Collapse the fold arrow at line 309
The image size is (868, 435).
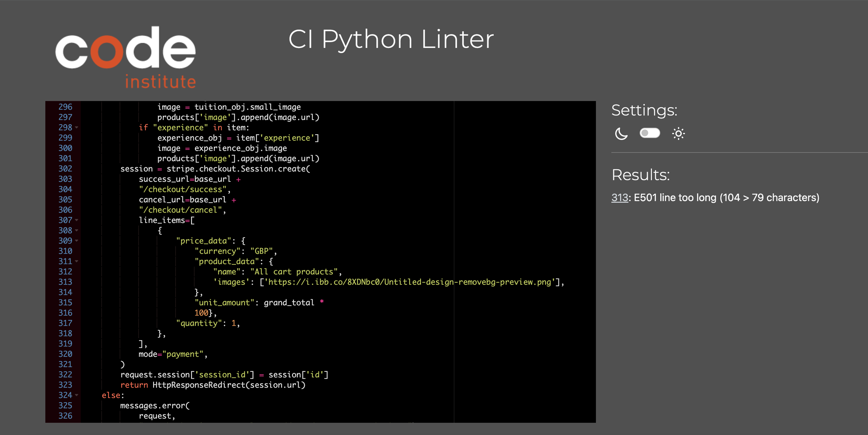coord(77,241)
